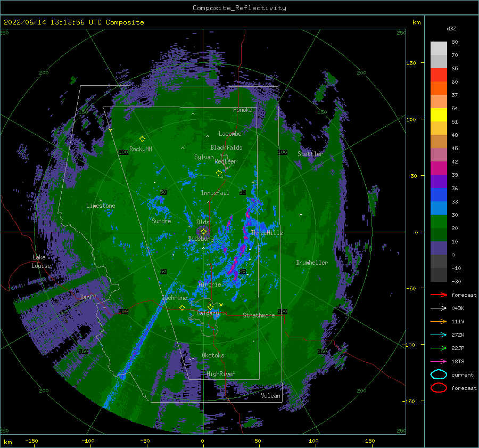The image size is (479, 448).
Task: Pick the cyan 27ZW arrow icon
Action: 439,335
